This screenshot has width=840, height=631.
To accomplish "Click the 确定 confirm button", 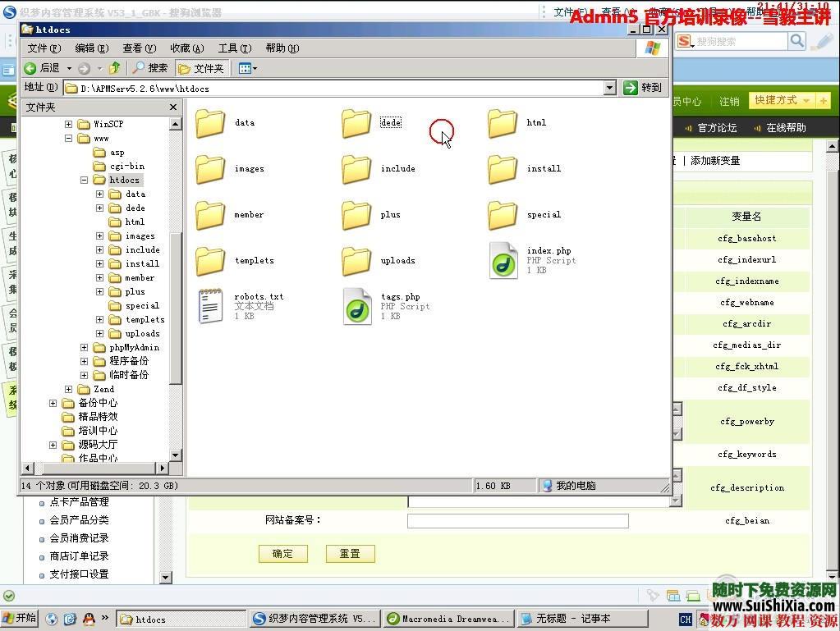I will pyautogui.click(x=282, y=554).
